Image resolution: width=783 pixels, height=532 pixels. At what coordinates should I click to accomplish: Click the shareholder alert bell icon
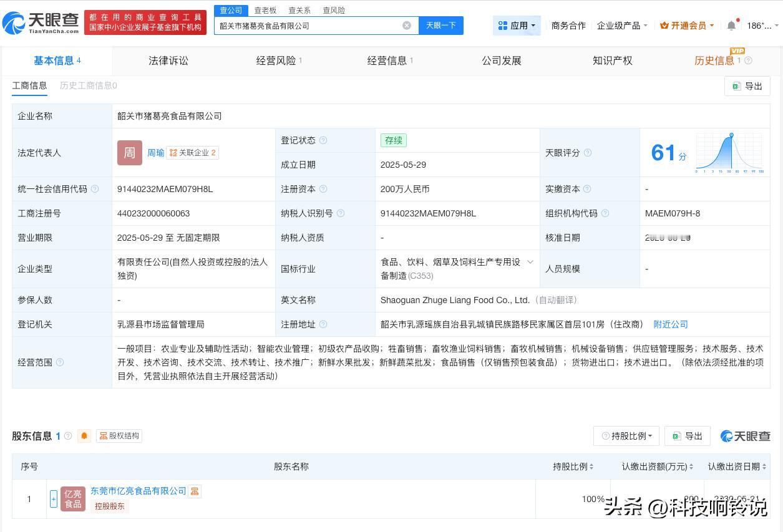84,436
